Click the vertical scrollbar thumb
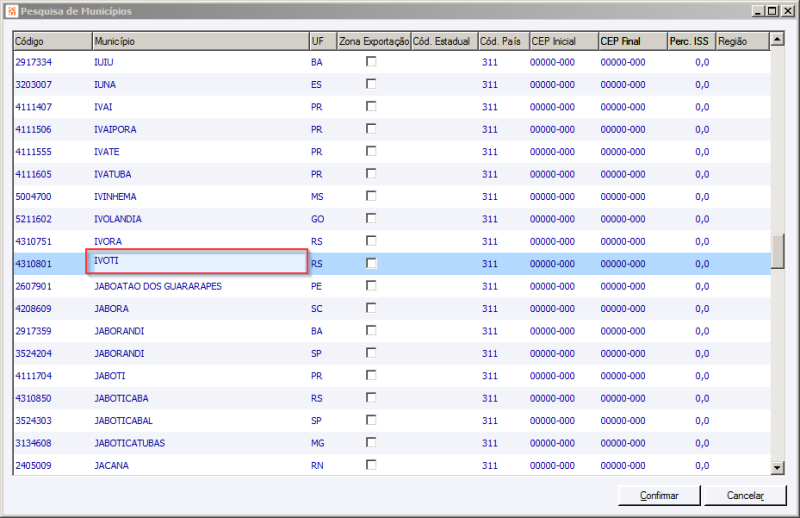This screenshot has width=800, height=518. tap(777, 251)
